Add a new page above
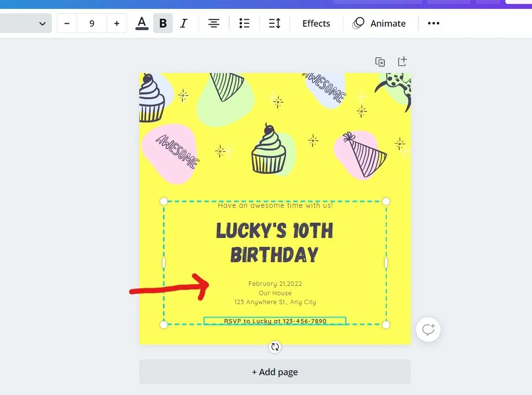 pos(402,61)
